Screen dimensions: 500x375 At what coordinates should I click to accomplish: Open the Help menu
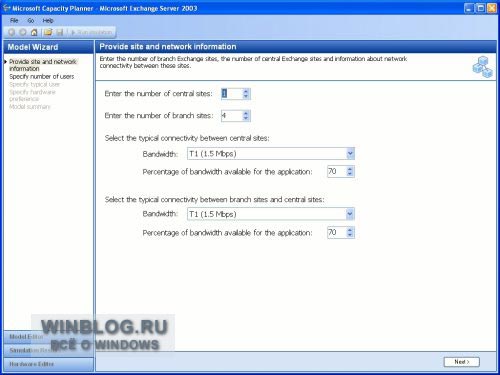(48, 21)
